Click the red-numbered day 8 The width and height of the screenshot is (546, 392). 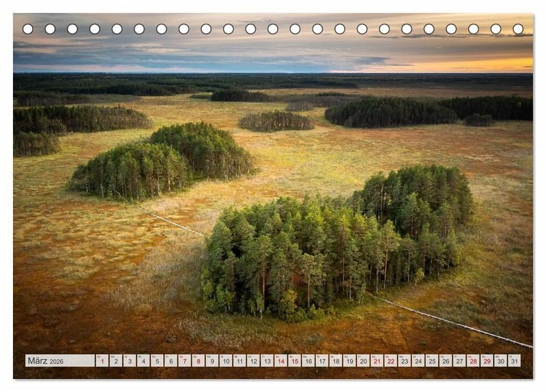[198, 361]
